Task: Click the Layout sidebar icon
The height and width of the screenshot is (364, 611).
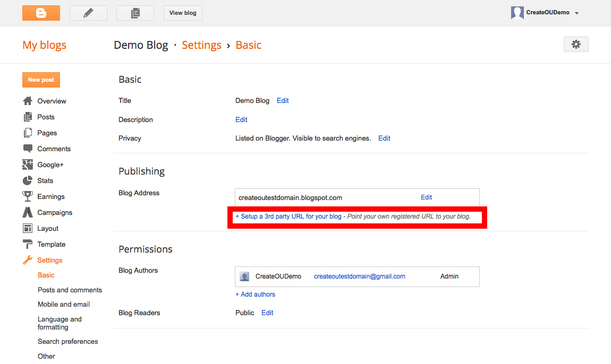Action: 28,229
